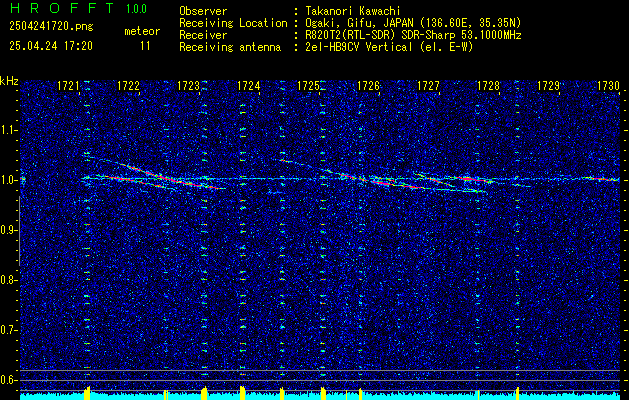Click the Receiving antenna label

pyautogui.click(x=230, y=47)
